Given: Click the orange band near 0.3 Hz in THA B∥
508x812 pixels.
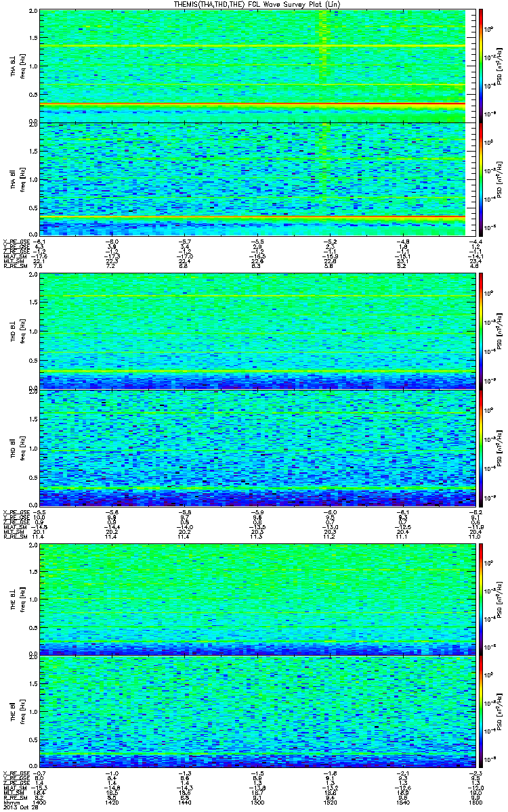Looking at the screenshot, I should [253, 217].
